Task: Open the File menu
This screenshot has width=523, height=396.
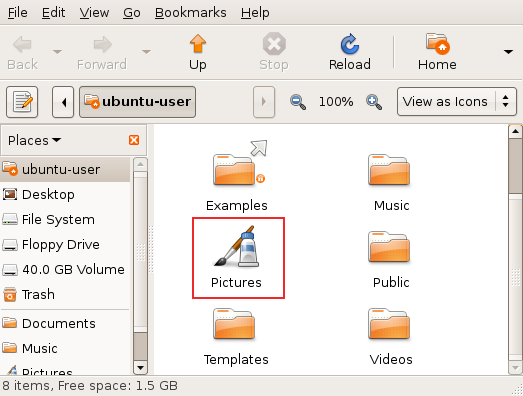Action: click(x=18, y=13)
